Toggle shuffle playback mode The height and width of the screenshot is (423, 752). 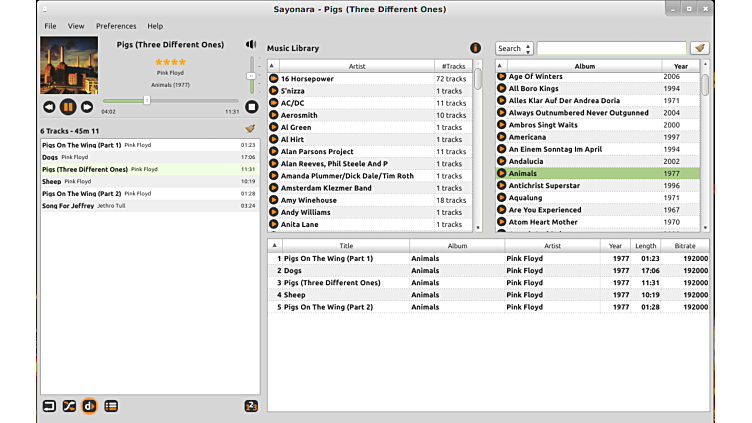(x=69, y=406)
